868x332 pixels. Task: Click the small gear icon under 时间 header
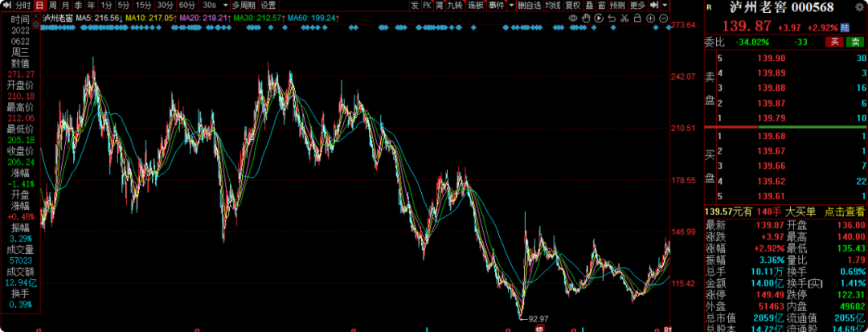pyautogui.click(x=36, y=23)
